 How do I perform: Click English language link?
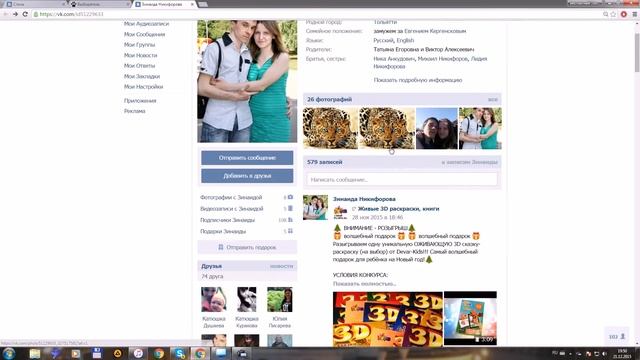(405, 40)
